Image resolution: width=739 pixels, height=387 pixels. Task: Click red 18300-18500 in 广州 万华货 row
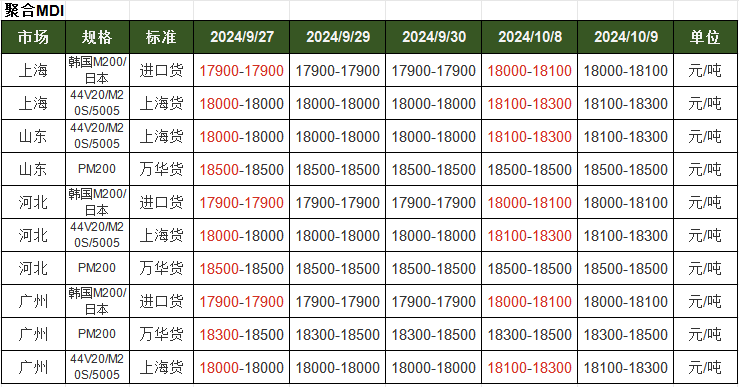[x=242, y=335]
